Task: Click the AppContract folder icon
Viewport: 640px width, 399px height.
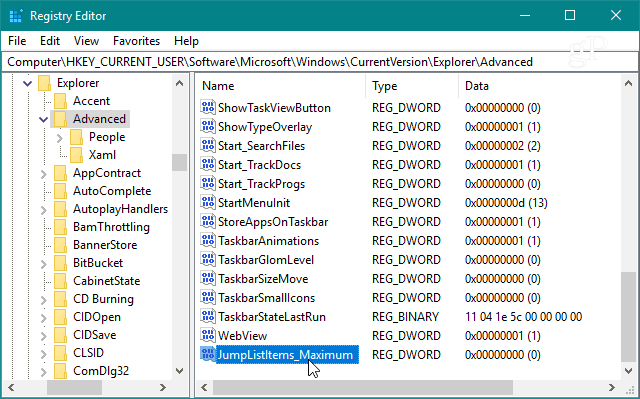Action: coord(60,173)
